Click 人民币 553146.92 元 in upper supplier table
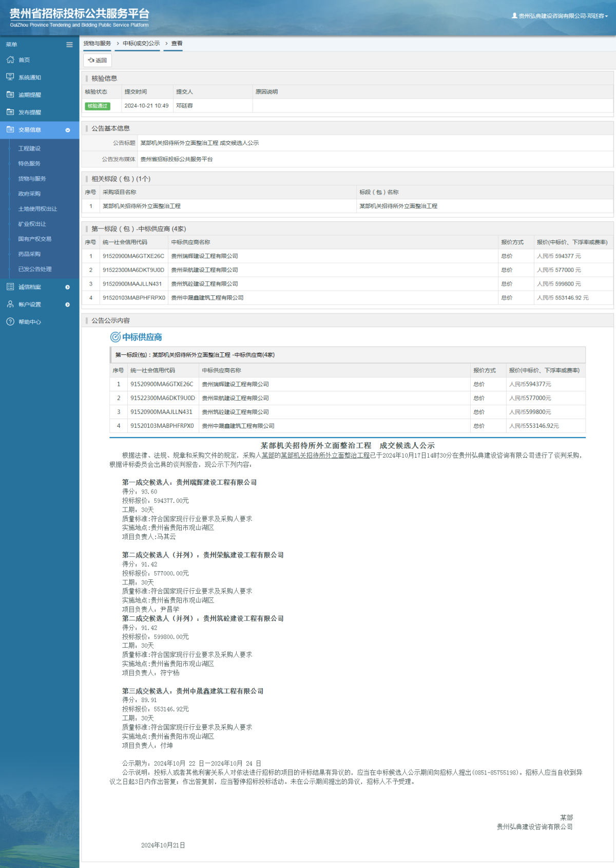616x868 pixels. pyautogui.click(x=563, y=298)
